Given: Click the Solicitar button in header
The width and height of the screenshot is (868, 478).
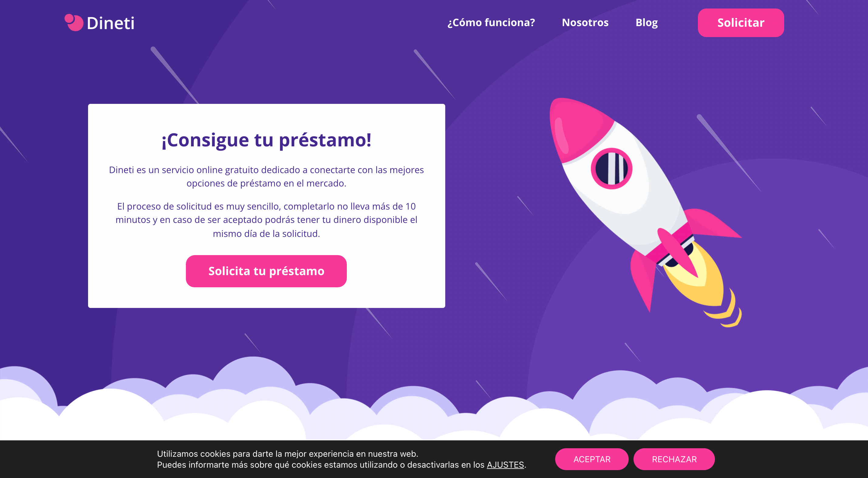Looking at the screenshot, I should tap(741, 22).
